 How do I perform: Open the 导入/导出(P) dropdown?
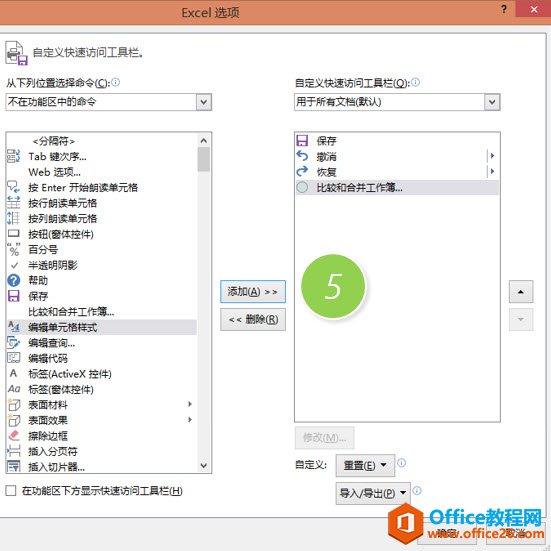(373, 493)
